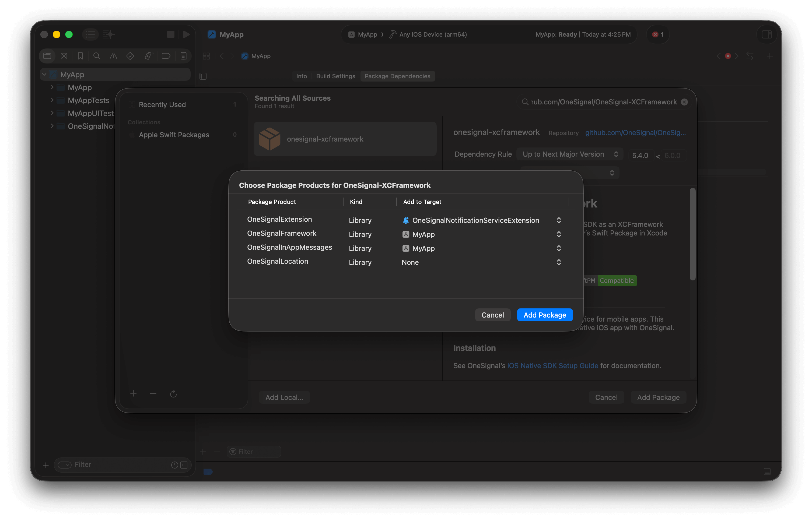Open the Breakpoint navigator tag icon
This screenshot has width=812, height=521.
coord(166,56)
